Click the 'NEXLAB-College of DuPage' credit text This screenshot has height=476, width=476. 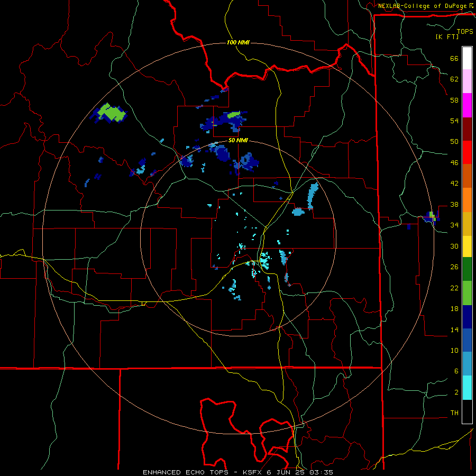click(422, 6)
